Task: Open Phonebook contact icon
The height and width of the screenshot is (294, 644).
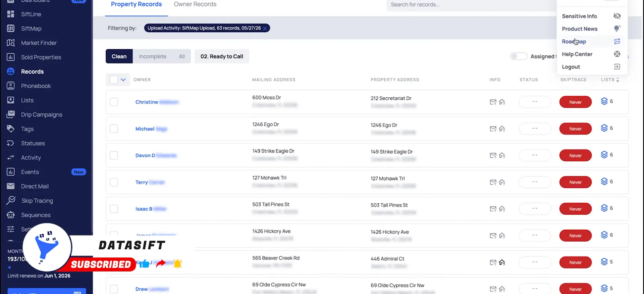Action: 11,86
